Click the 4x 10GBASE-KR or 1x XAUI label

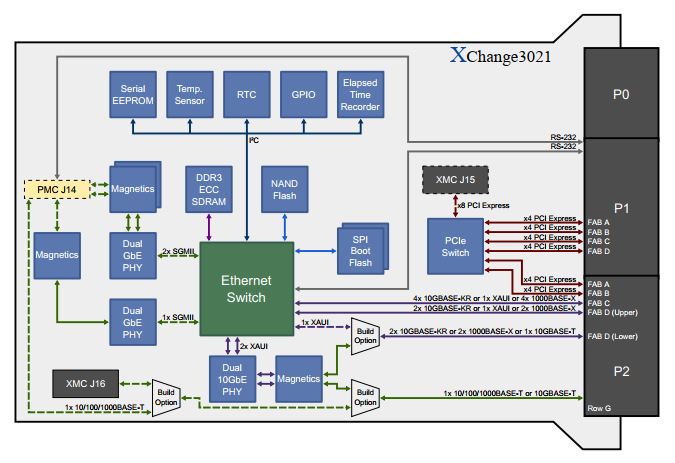[494, 299]
